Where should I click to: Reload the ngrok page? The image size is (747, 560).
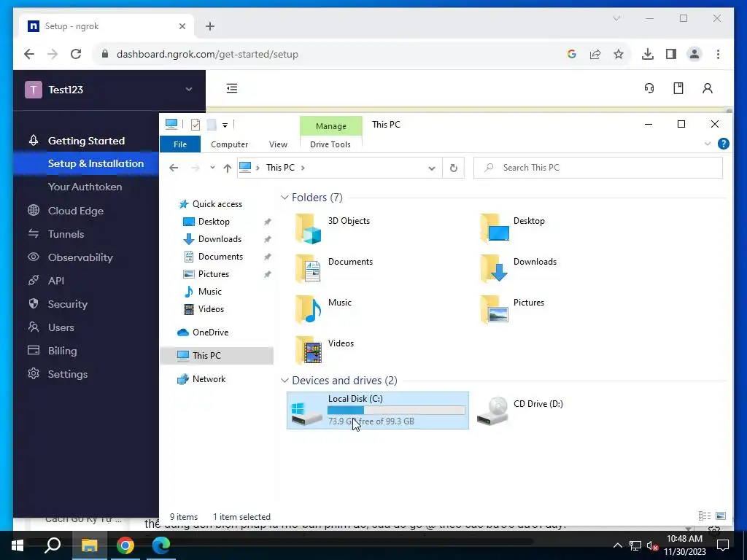76,54
